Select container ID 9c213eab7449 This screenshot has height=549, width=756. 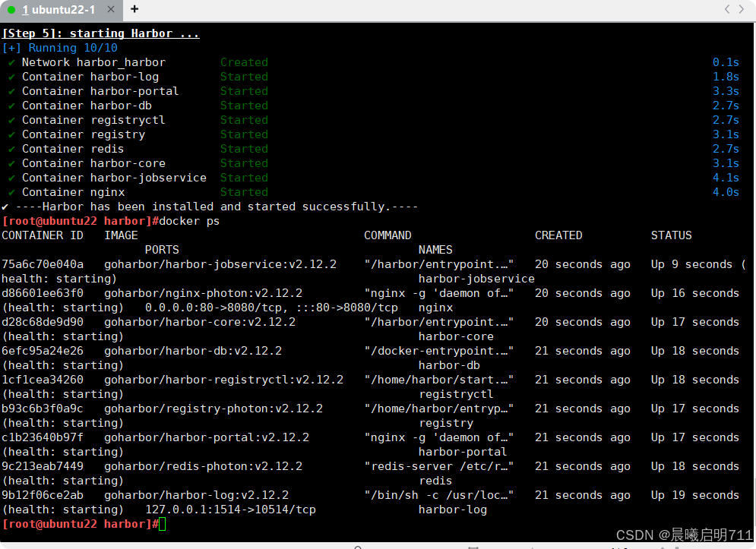[x=43, y=466]
